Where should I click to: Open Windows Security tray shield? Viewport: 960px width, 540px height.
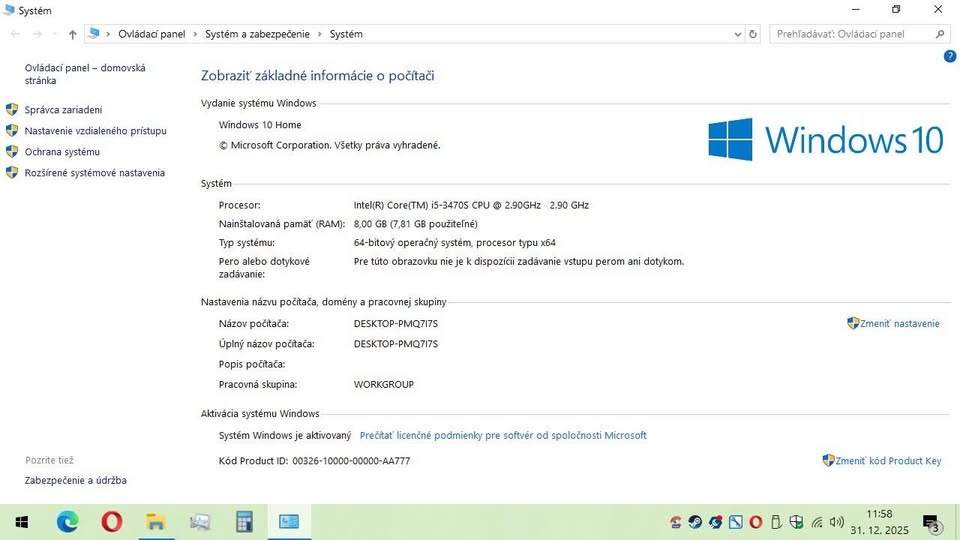coord(797,522)
